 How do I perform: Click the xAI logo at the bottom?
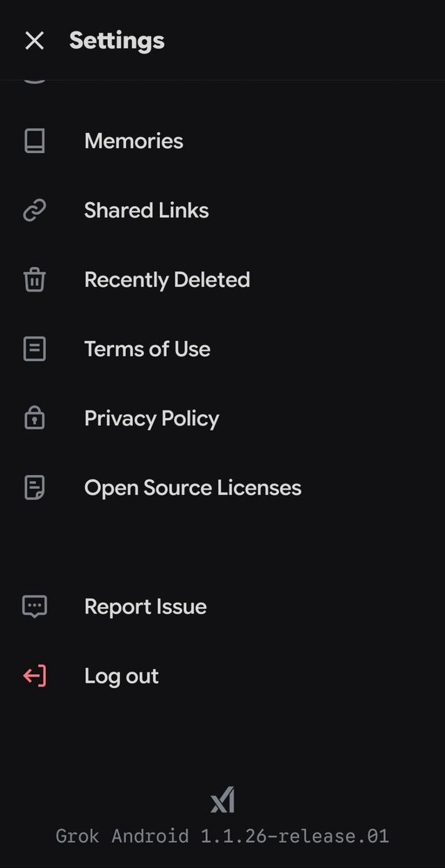[222, 800]
